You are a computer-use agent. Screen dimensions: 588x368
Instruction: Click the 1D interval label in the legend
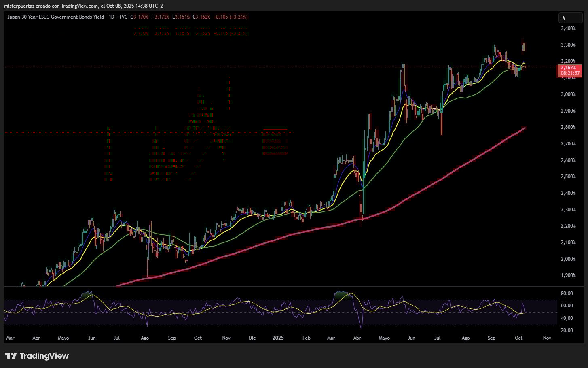(x=112, y=17)
